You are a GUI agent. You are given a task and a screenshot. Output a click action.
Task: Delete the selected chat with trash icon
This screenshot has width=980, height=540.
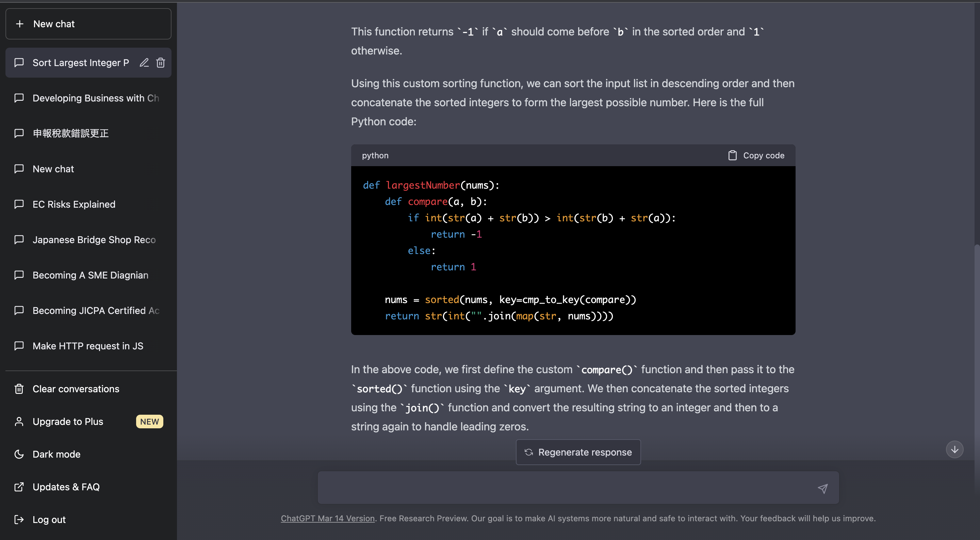pyautogui.click(x=161, y=62)
